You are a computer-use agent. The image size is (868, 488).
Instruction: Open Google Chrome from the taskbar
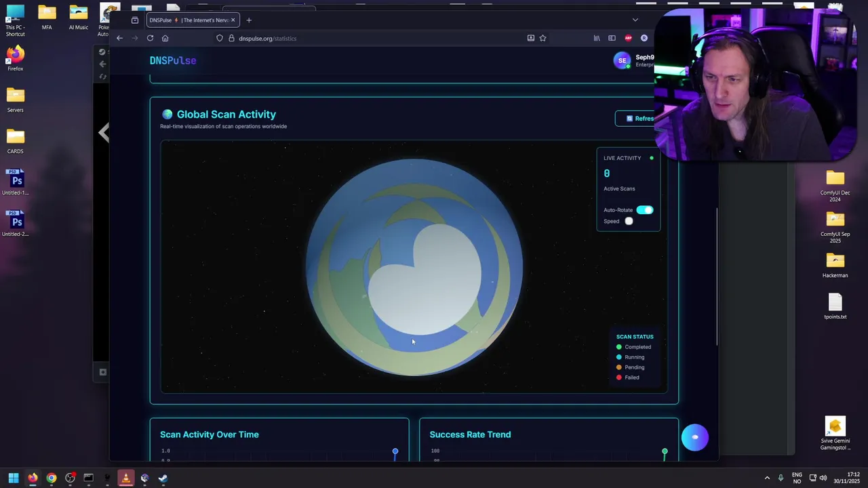pos(52,478)
